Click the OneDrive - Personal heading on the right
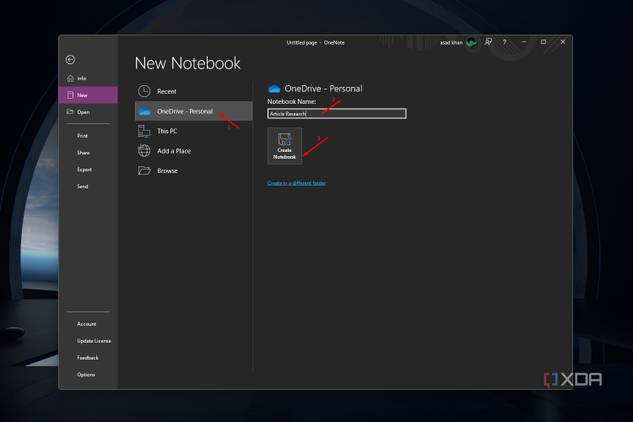This screenshot has height=422, width=633. click(323, 89)
